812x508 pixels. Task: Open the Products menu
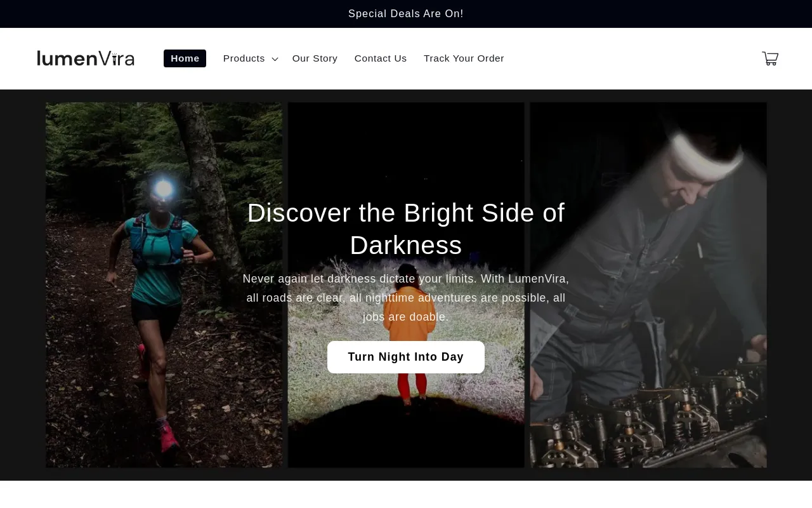click(x=244, y=58)
